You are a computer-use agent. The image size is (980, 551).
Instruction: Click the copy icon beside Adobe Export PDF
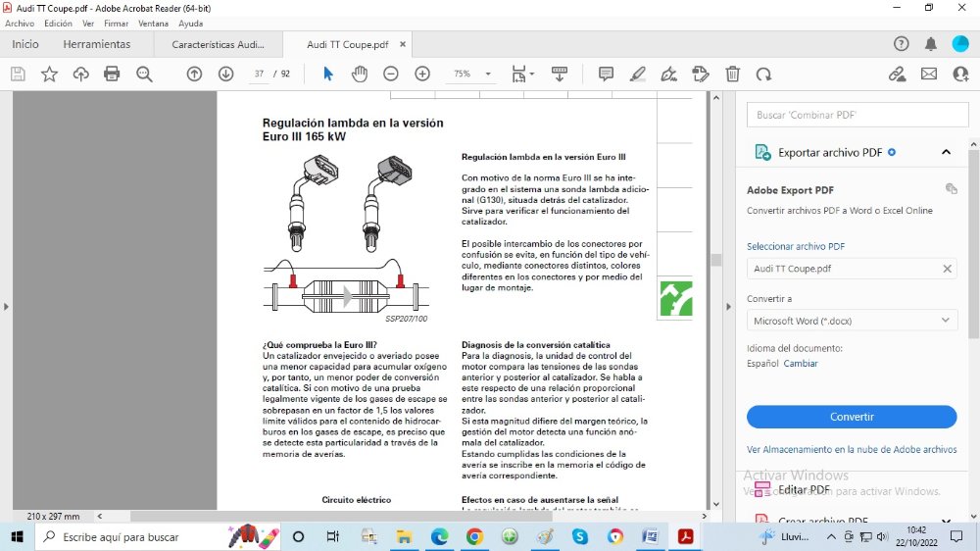pyautogui.click(x=952, y=189)
